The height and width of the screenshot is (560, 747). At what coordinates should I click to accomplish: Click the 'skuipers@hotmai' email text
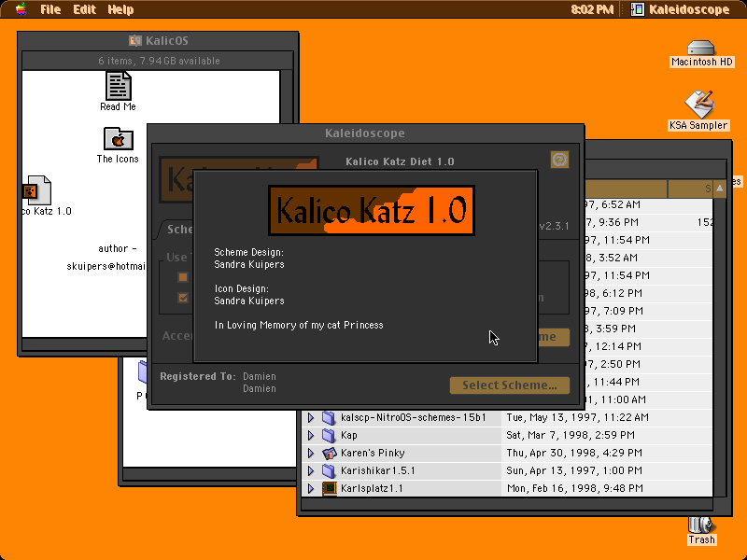(x=106, y=266)
